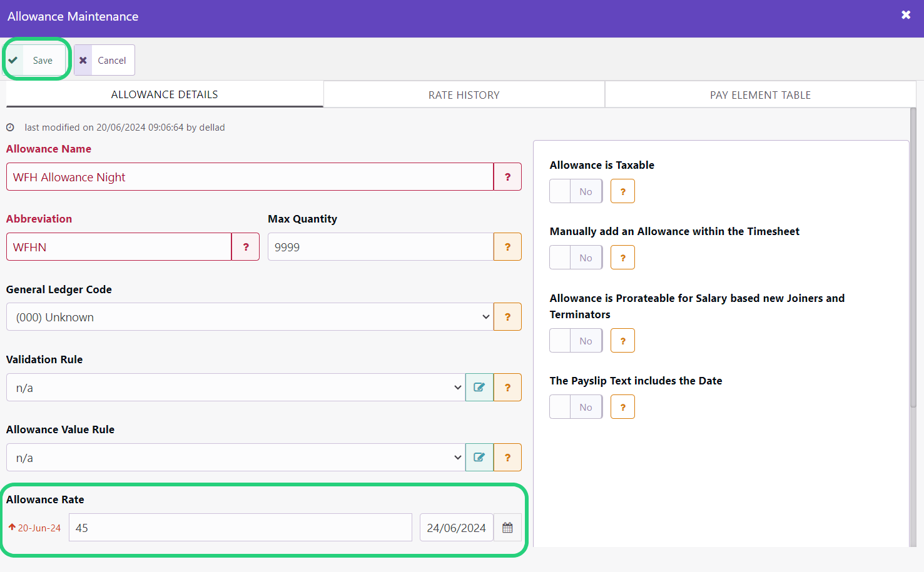Switch to the Rate History tab

pos(464,95)
